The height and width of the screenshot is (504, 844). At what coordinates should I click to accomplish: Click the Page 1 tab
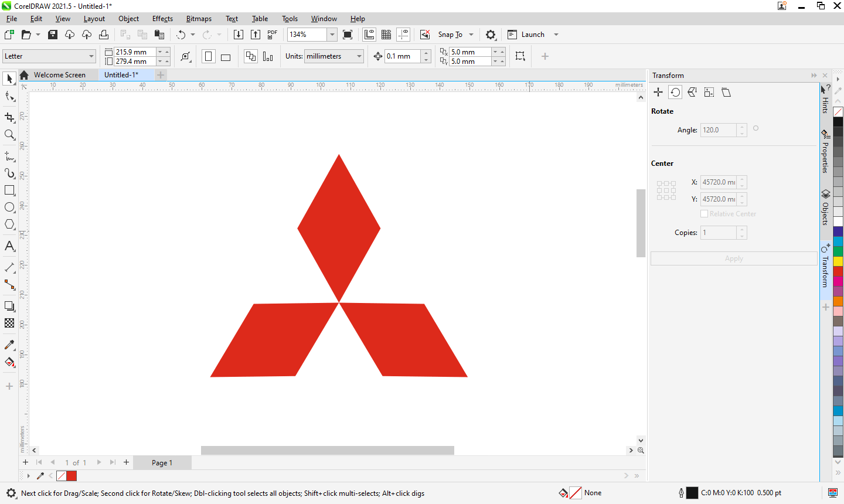(x=162, y=463)
